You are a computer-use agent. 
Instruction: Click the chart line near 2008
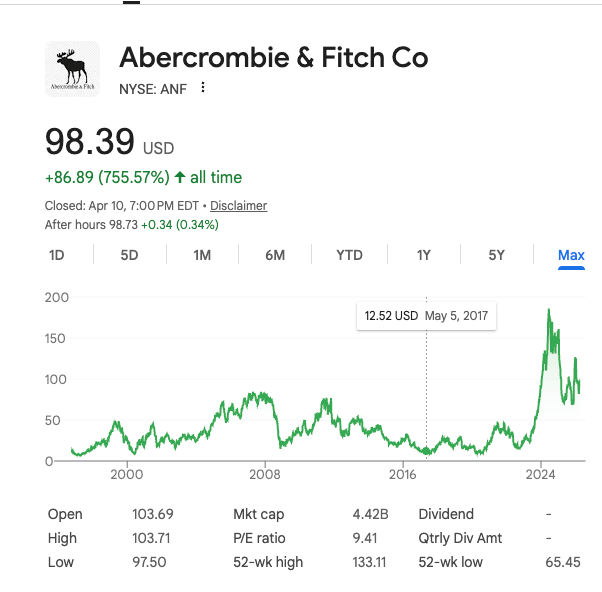point(262,397)
